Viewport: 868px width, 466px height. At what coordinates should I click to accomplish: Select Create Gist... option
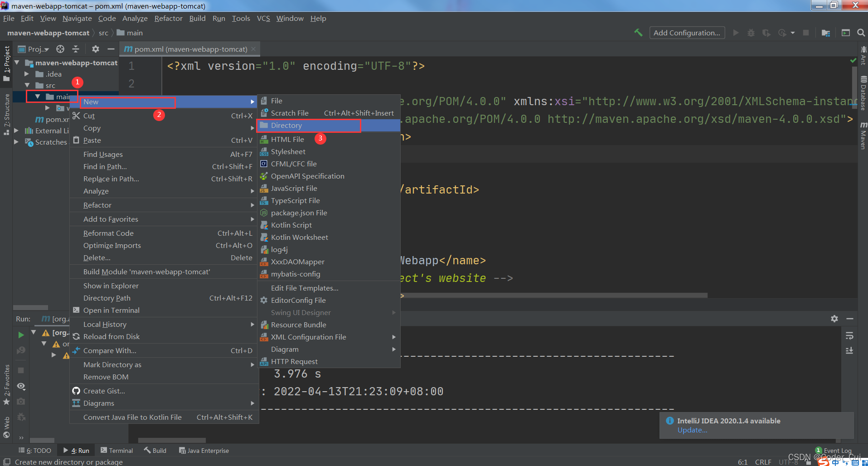click(164, 391)
